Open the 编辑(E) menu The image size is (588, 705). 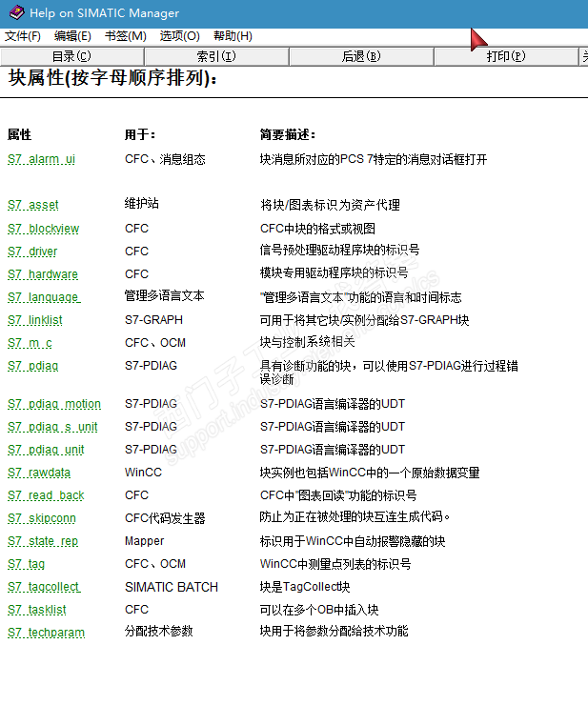[72, 36]
